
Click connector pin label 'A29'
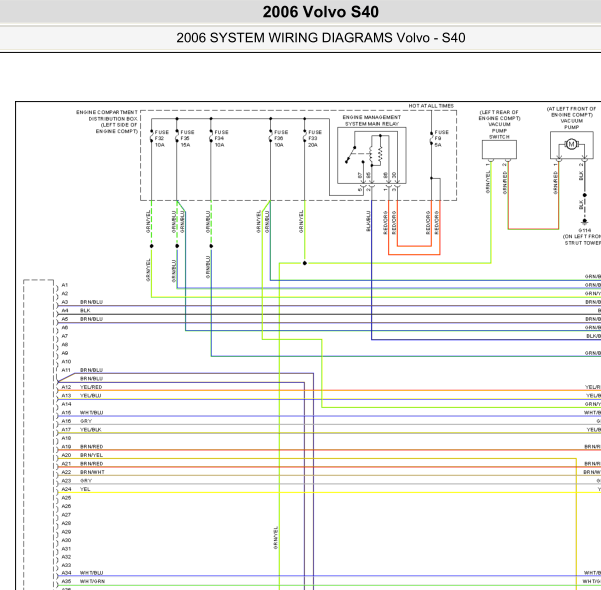tap(66, 532)
